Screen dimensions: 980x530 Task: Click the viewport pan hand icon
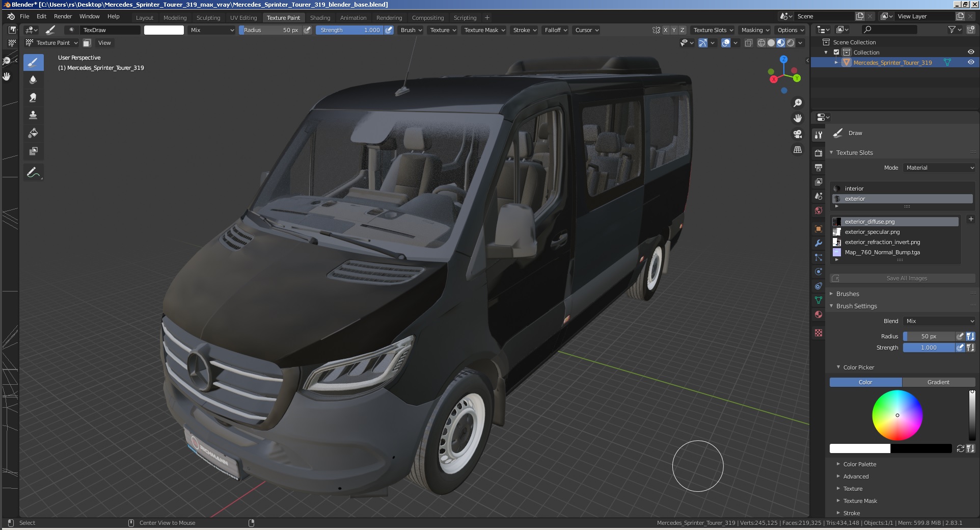(x=798, y=118)
